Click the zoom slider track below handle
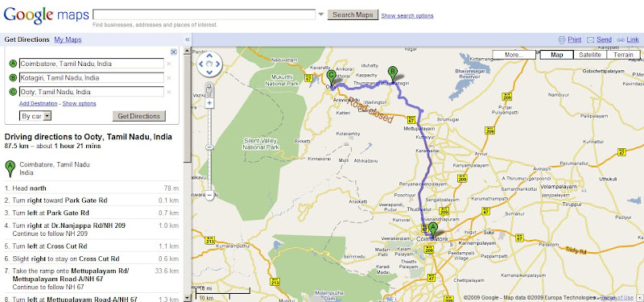 [209, 171]
